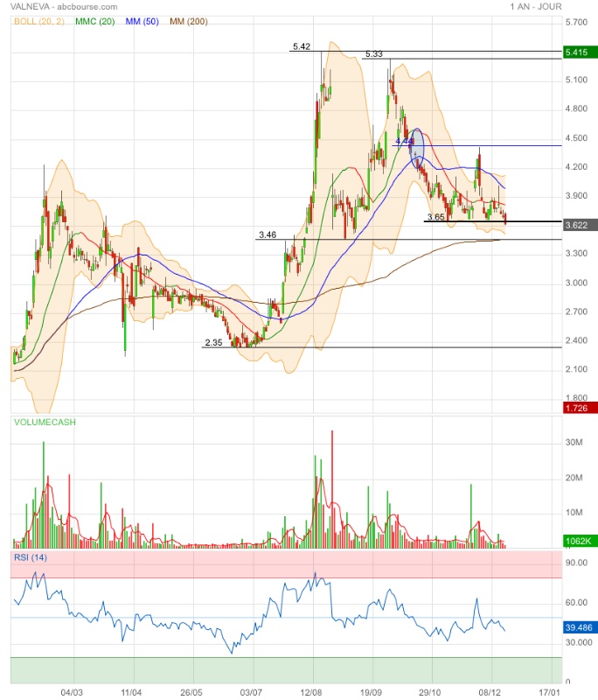Click the 30.000 RSI axis label
The image size is (598, 700).
(579, 642)
